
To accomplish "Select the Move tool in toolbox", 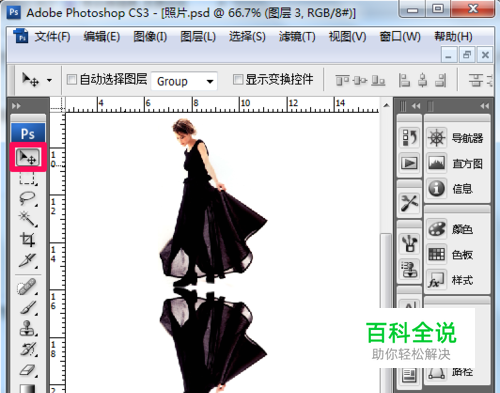I will pyautogui.click(x=28, y=157).
